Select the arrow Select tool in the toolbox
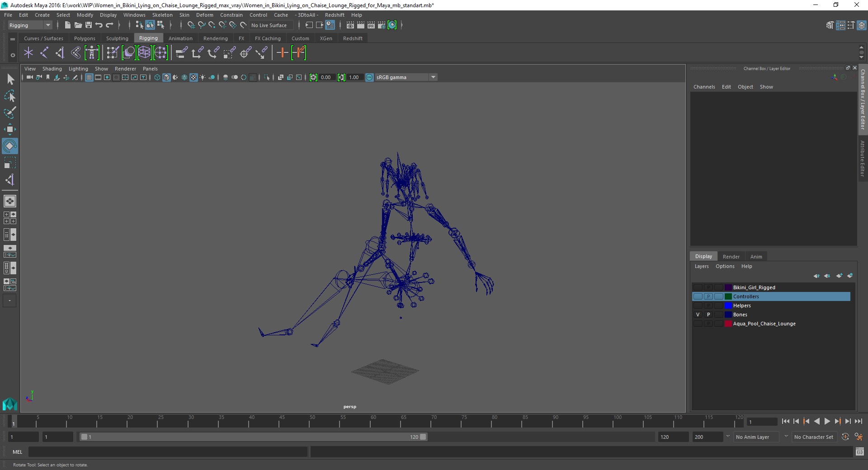 10,80
